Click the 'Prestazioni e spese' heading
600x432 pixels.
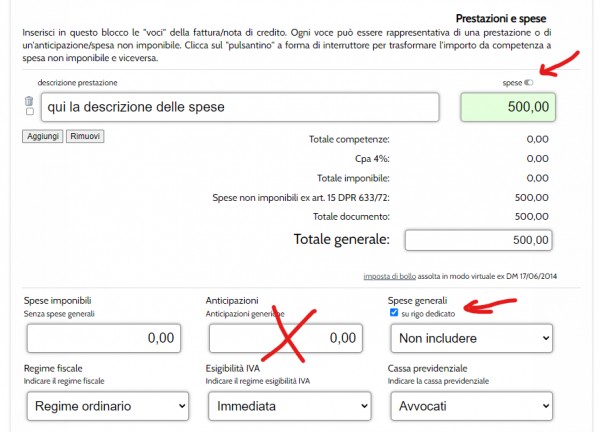tap(507, 19)
